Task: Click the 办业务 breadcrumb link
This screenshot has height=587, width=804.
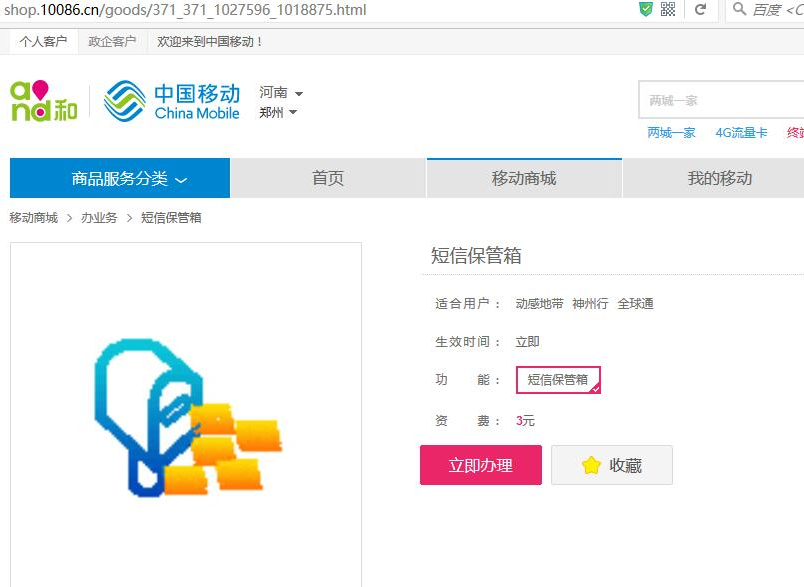Action: coord(99,217)
